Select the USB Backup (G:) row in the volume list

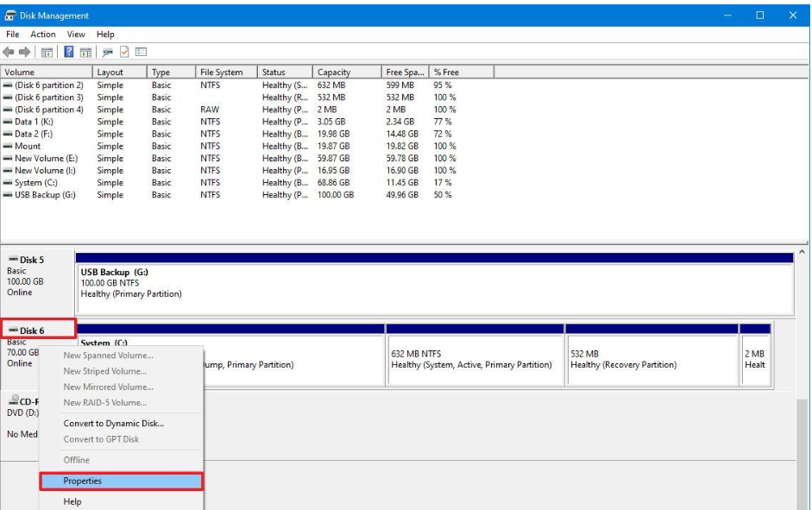pyautogui.click(x=45, y=195)
